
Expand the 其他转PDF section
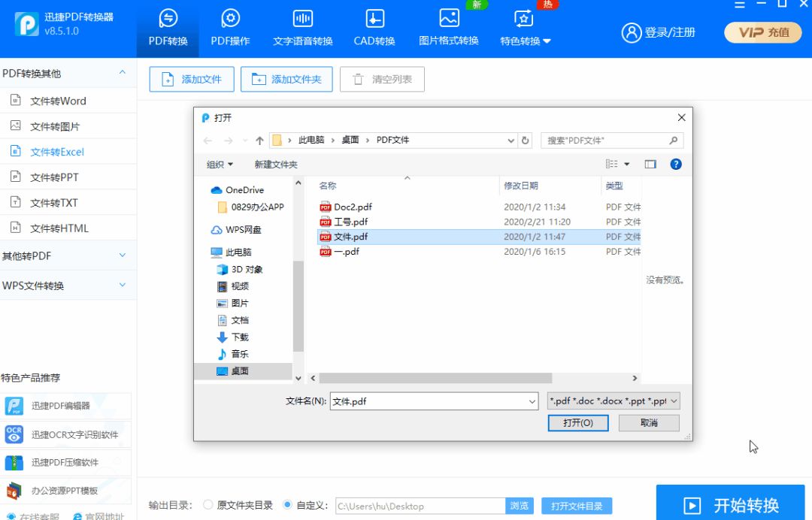coord(68,255)
